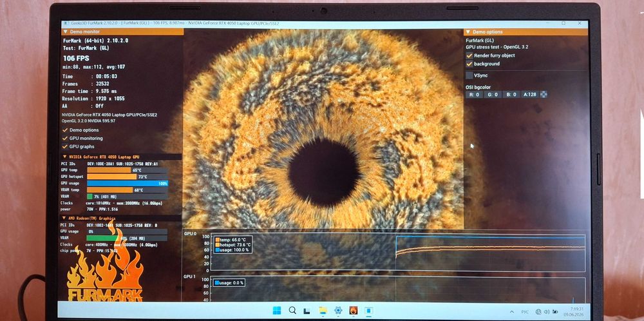
Task: Open the Windows Start menu
Action: click(x=277, y=310)
